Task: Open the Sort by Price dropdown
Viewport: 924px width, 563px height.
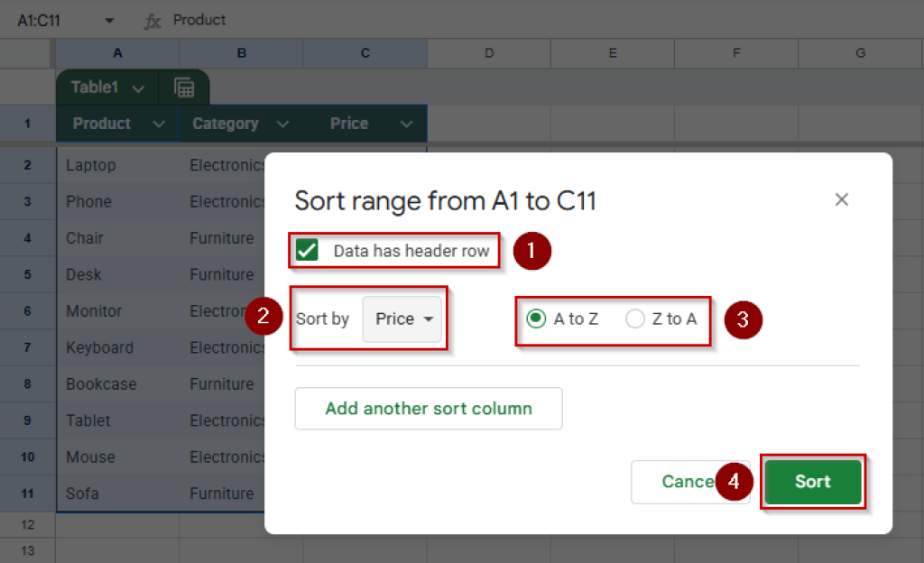Action: point(403,318)
